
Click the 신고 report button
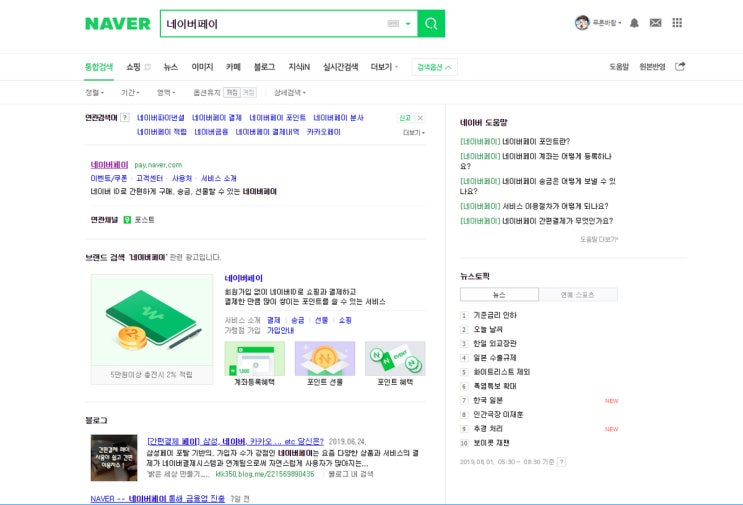pos(405,118)
